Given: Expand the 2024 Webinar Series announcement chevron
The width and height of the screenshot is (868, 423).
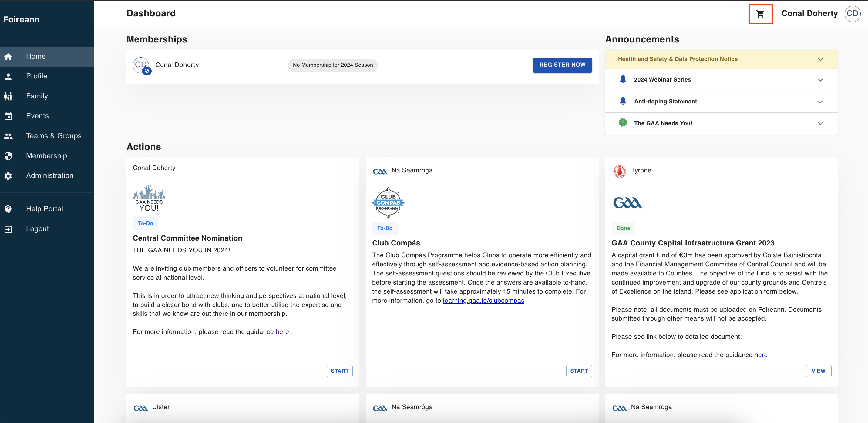Looking at the screenshot, I should [820, 80].
